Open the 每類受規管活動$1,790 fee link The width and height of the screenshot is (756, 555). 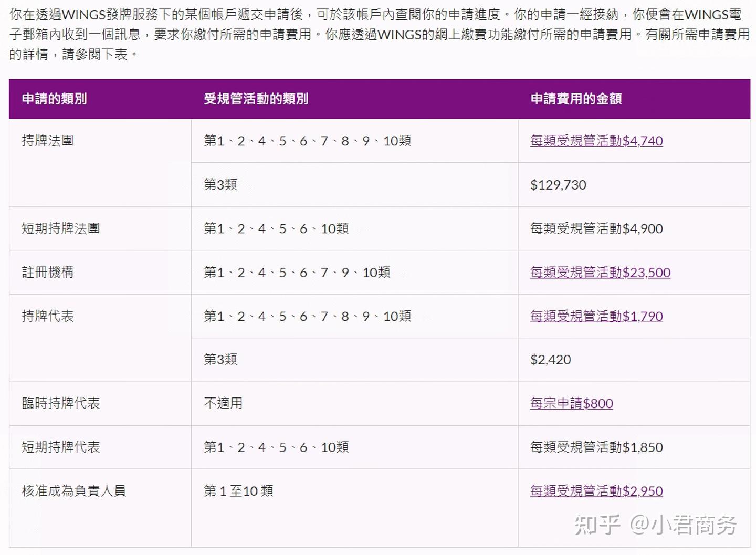pyautogui.click(x=596, y=316)
